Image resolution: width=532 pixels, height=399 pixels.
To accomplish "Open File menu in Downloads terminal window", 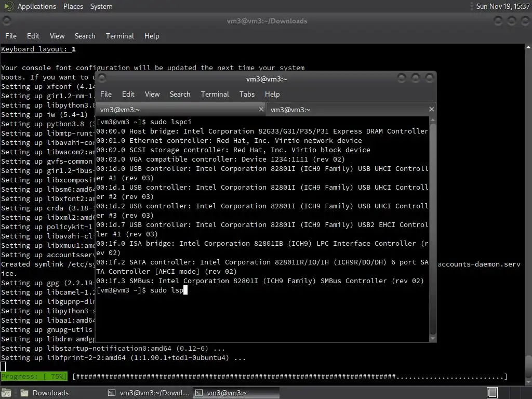I will tap(11, 36).
